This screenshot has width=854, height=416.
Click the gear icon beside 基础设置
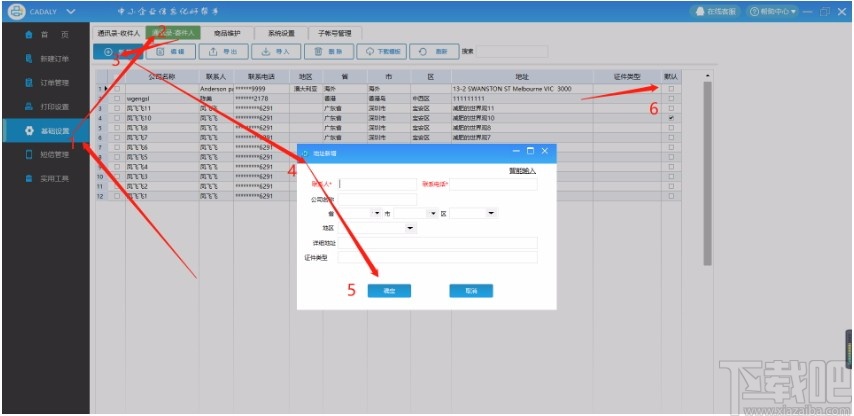click(29, 131)
